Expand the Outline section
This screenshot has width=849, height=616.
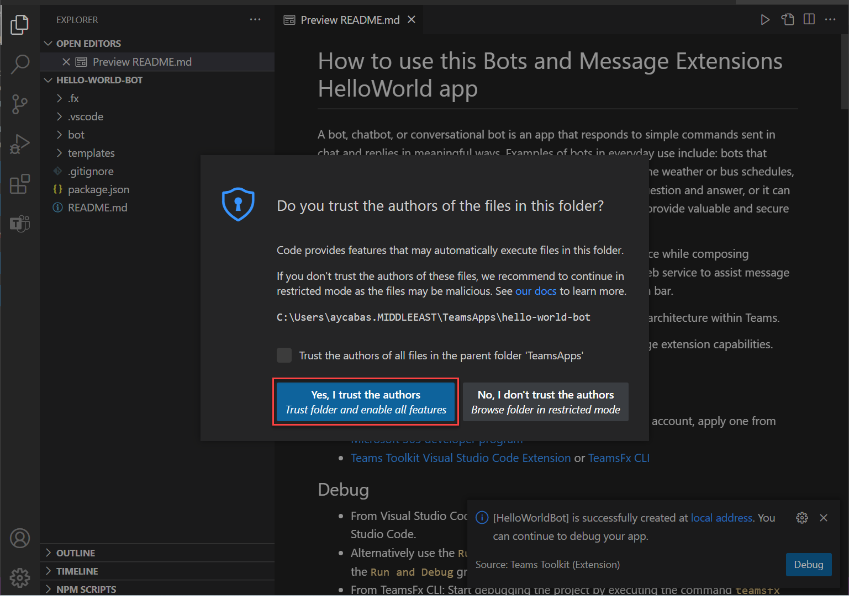point(157,553)
